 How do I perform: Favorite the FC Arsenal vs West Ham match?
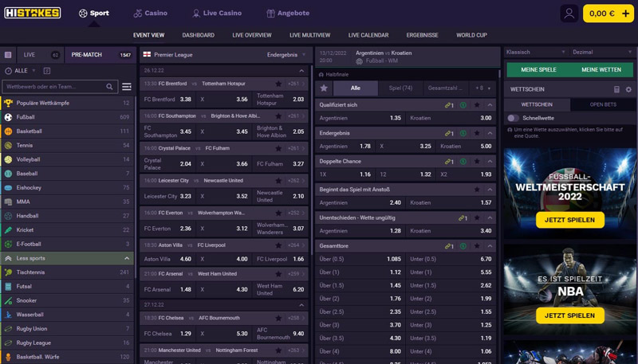[278, 274]
